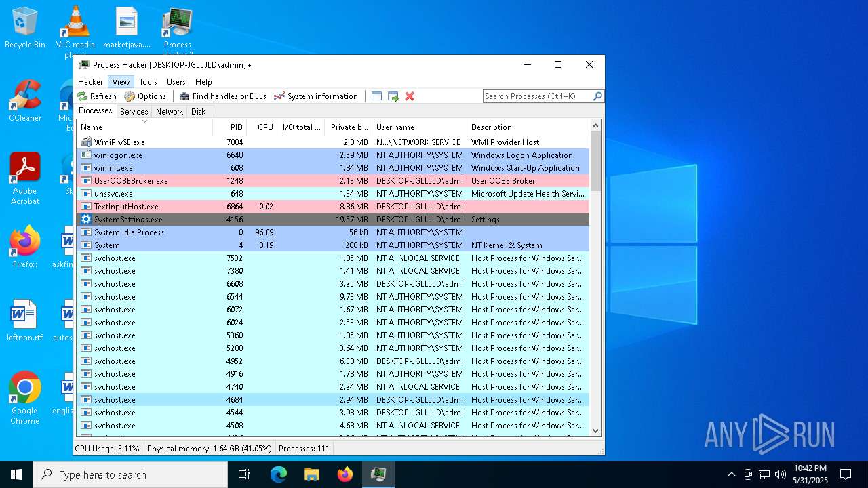The image size is (868, 488).
Task: Open System information graph icon
Action: tap(279, 96)
